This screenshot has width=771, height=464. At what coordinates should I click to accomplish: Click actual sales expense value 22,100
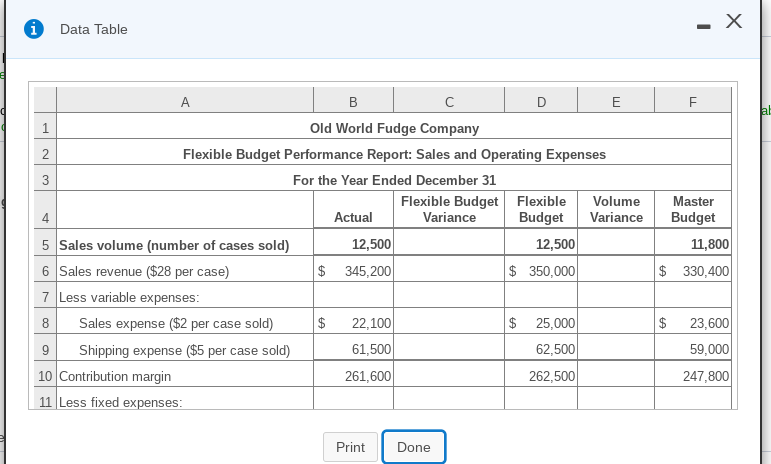coord(371,323)
